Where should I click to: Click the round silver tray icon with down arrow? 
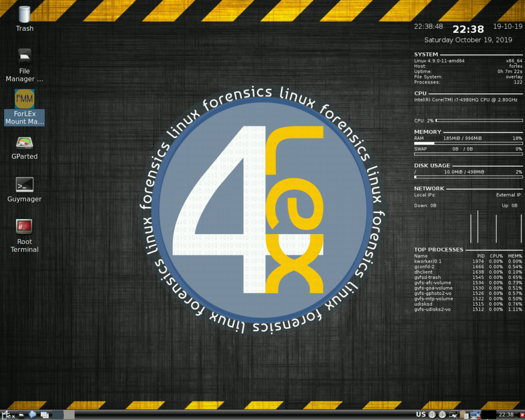pyautogui.click(x=442, y=415)
